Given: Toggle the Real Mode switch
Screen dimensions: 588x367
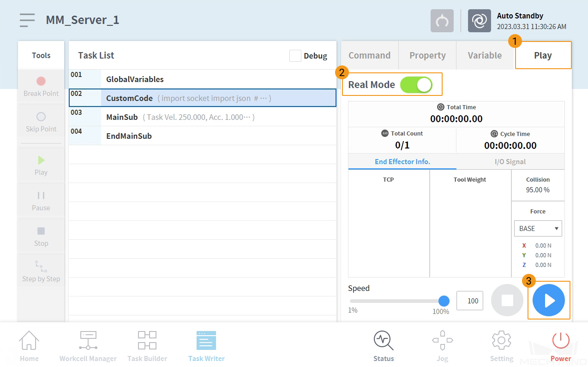Looking at the screenshot, I should (x=416, y=85).
